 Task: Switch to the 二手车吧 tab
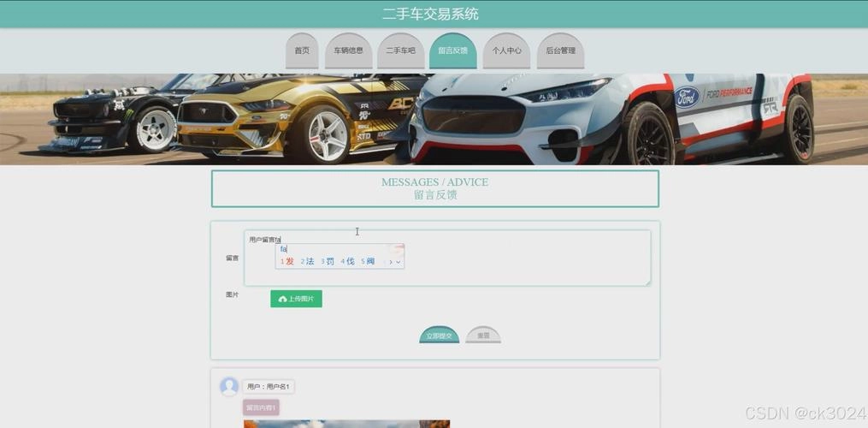(400, 51)
